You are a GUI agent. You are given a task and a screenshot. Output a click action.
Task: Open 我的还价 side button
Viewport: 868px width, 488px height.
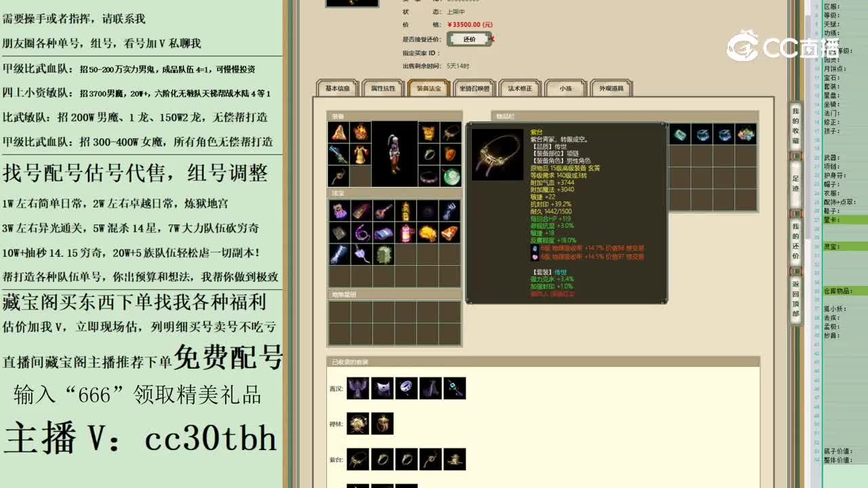[795, 242]
